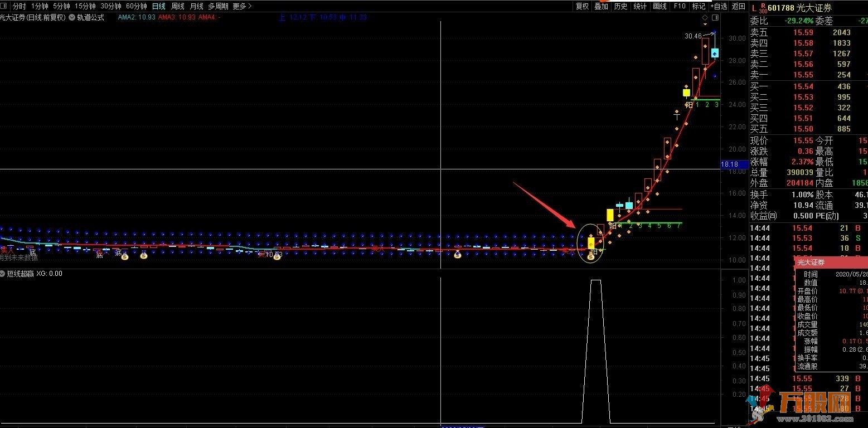Click the AMA3: 10.93 indicator value
The height and width of the screenshot is (428, 868).
click(177, 17)
